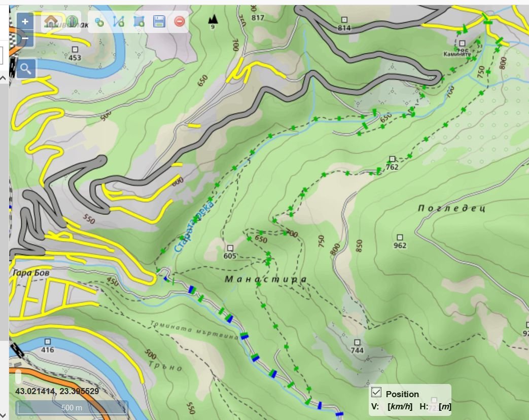Viewport: 529px width, 420px height.
Task: Click the mountain peak marker labeled 9
Action: [x=213, y=19]
